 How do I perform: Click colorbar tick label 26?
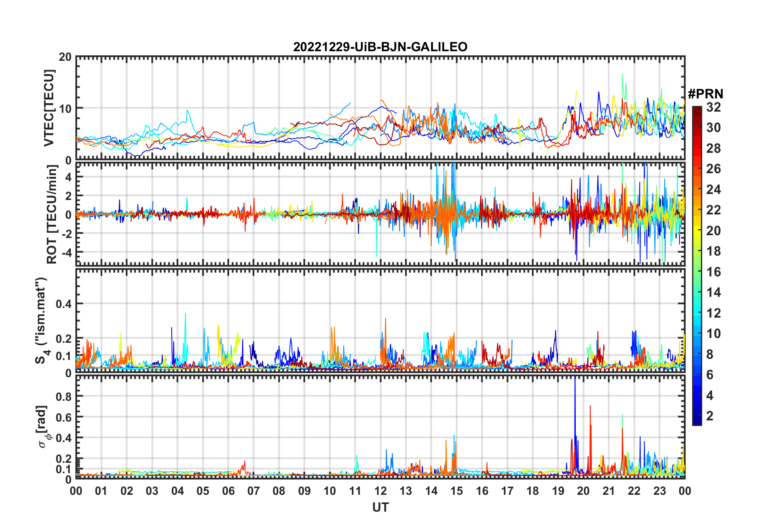713,169
